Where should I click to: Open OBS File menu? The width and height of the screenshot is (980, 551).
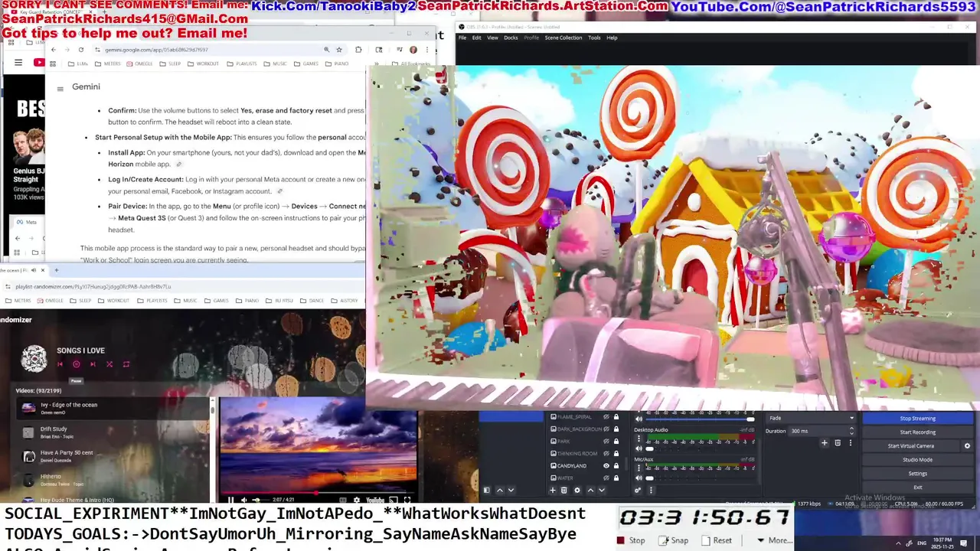pos(462,37)
